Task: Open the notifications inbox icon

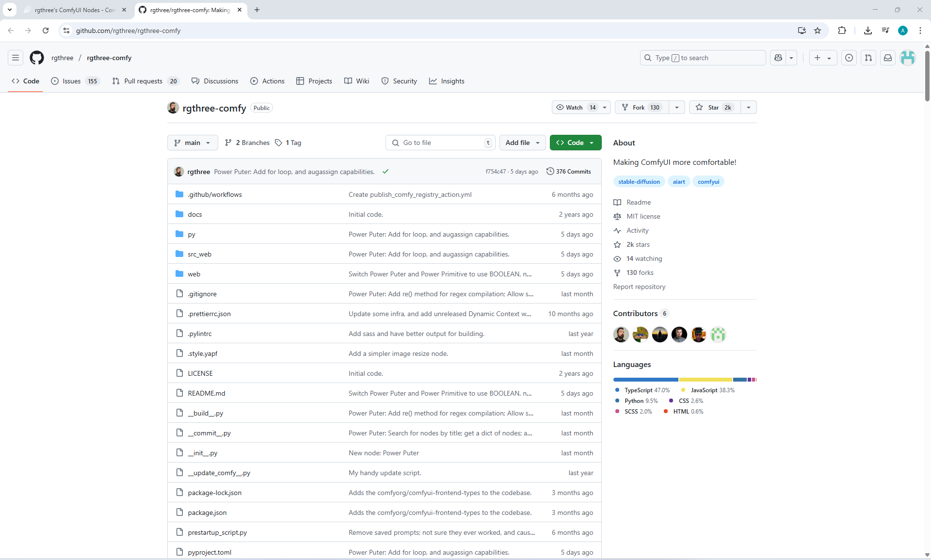Action: coord(887,58)
